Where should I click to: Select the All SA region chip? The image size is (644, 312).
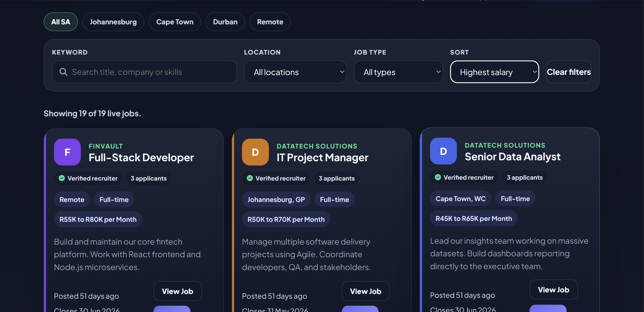coord(61,22)
